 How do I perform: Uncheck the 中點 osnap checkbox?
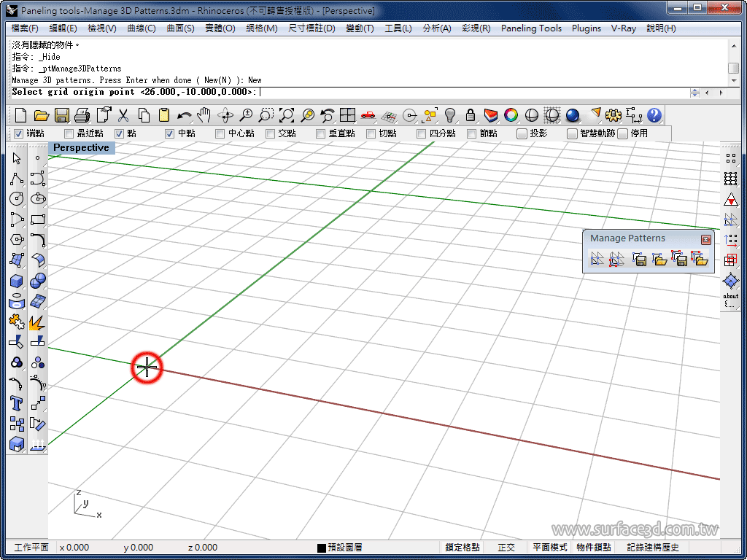169,134
